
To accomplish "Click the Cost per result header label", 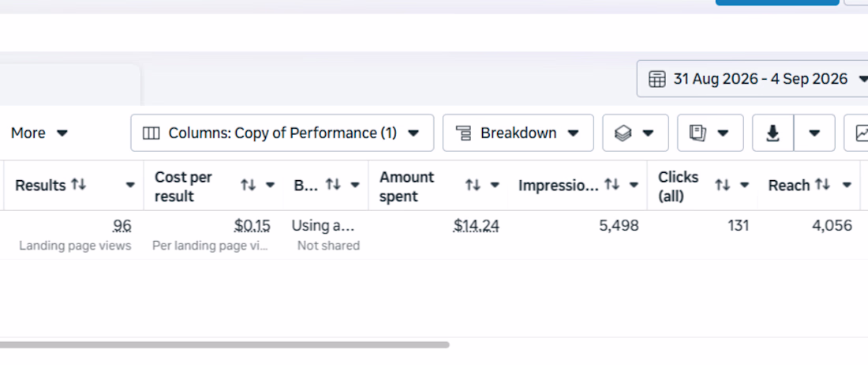I will click(183, 186).
